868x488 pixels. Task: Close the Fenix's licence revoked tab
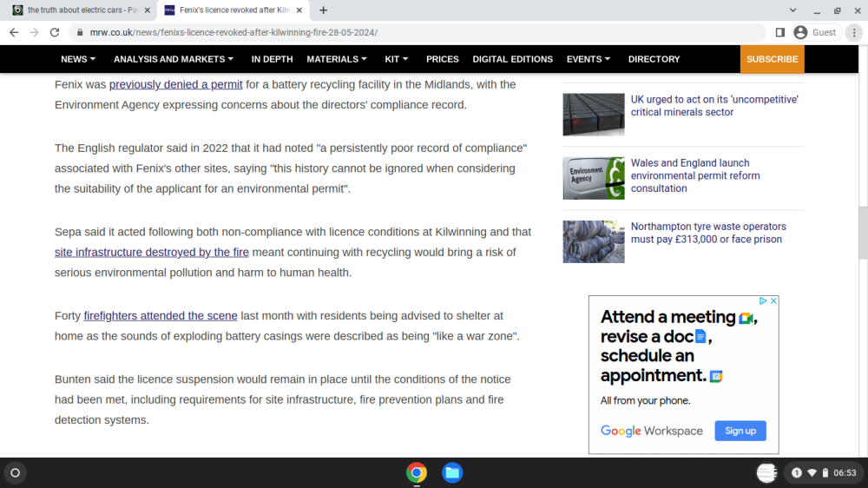pyautogui.click(x=299, y=10)
